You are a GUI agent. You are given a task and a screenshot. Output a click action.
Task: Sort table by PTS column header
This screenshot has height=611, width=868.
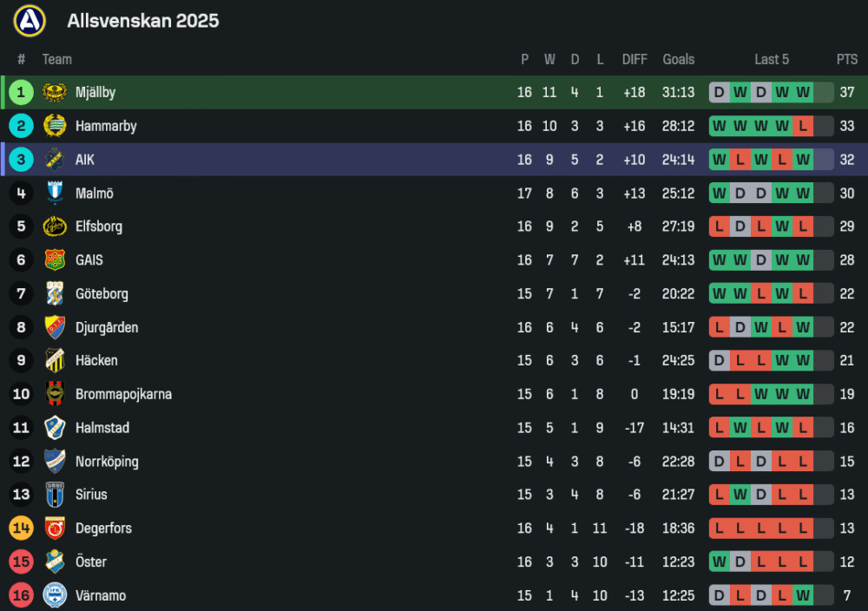coord(846,59)
